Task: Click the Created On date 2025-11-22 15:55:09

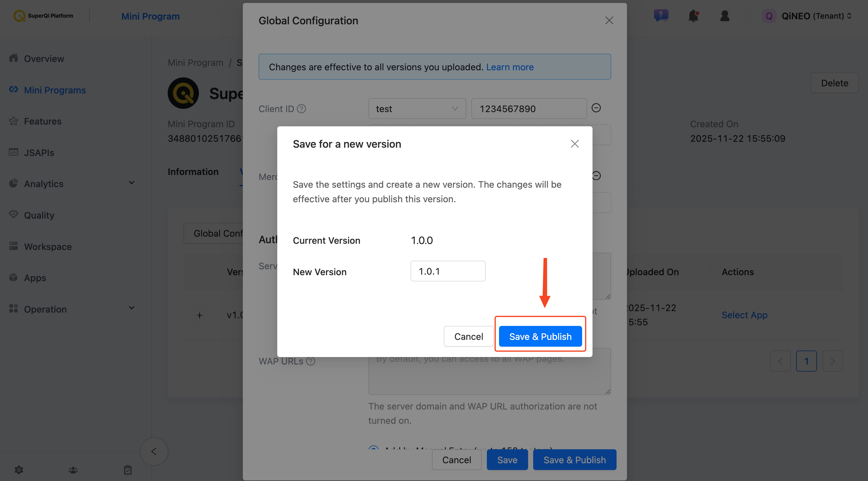Action: tap(738, 138)
